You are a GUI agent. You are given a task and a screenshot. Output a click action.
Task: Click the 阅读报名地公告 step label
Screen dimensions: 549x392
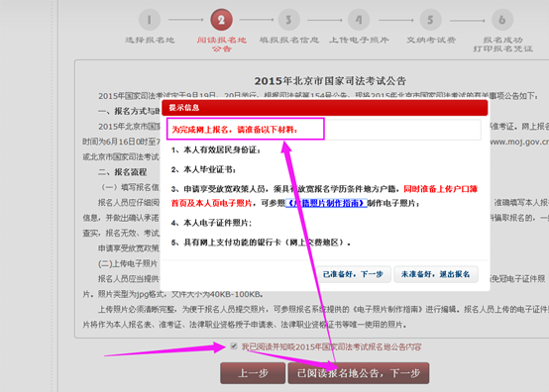[221, 45]
